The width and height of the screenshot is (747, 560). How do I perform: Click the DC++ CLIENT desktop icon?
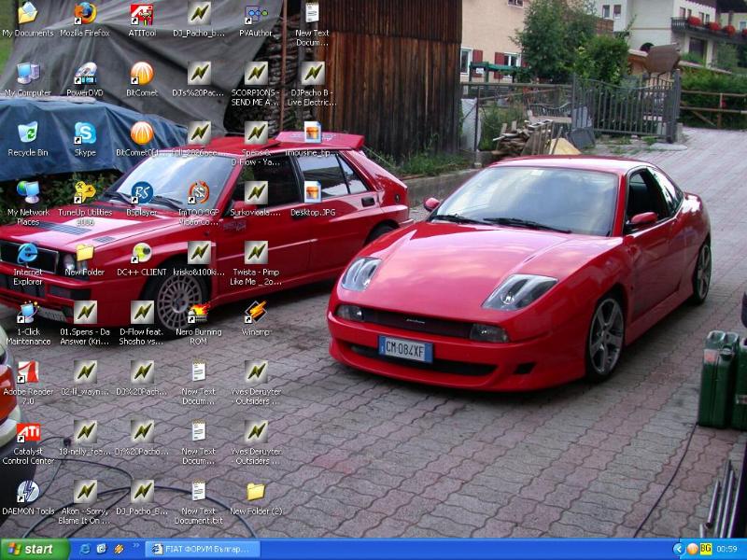pos(142,253)
